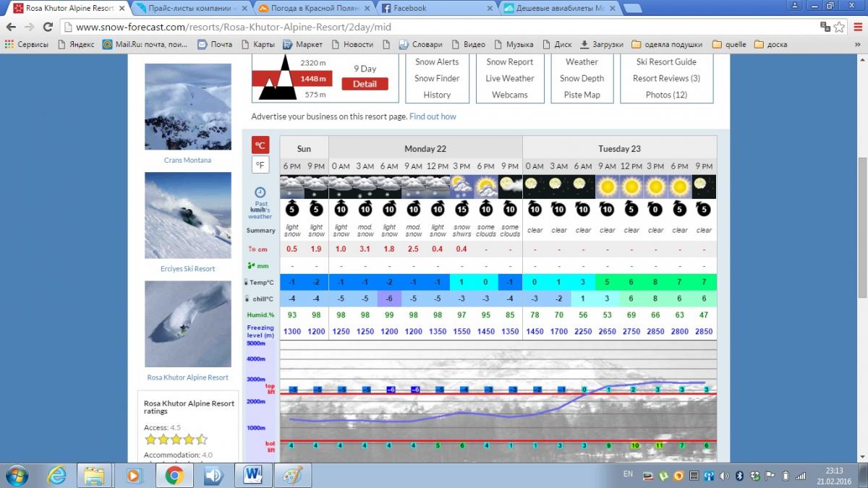Click the browser back arrow

[11, 27]
